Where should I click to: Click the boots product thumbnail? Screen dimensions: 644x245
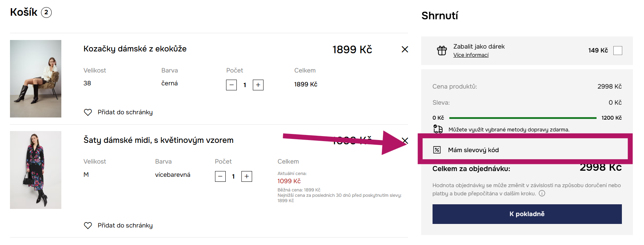tap(36, 79)
